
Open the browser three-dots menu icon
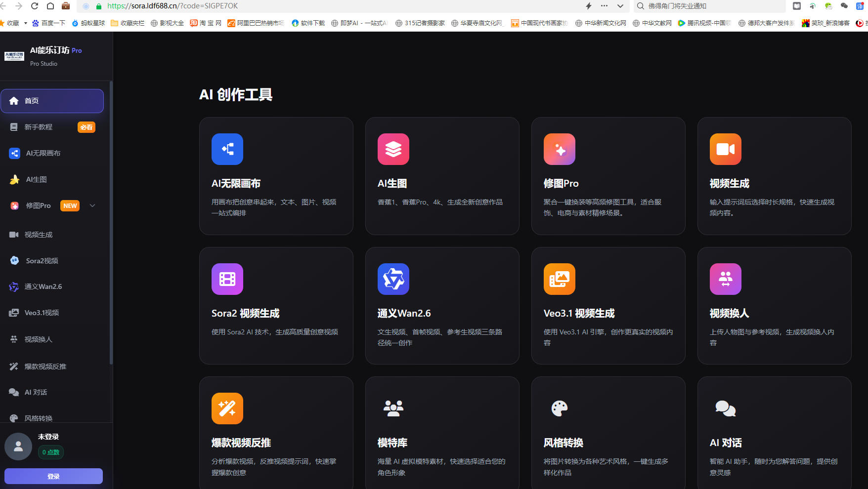(604, 6)
